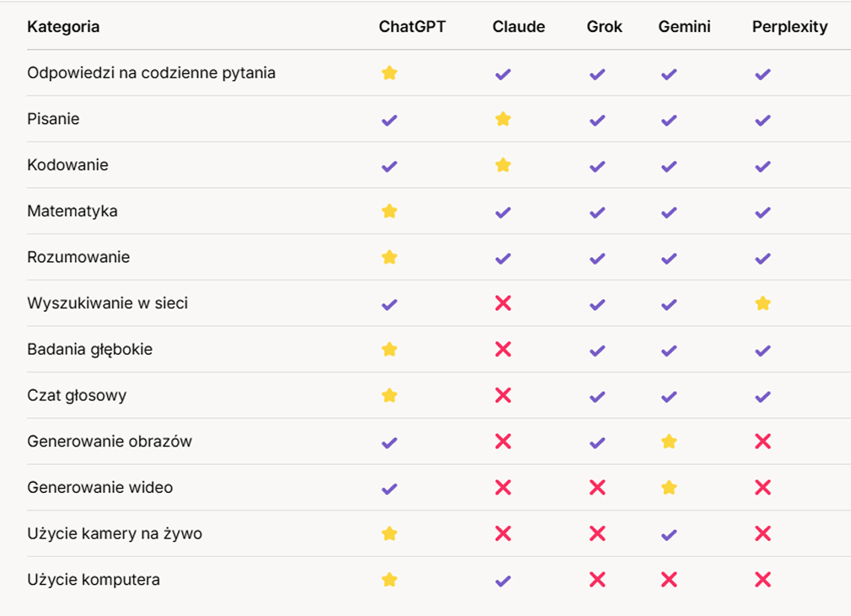Image resolution: width=851 pixels, height=616 pixels.
Task: Click Claude's star icon in Kodowanie row
Action: [x=503, y=165]
